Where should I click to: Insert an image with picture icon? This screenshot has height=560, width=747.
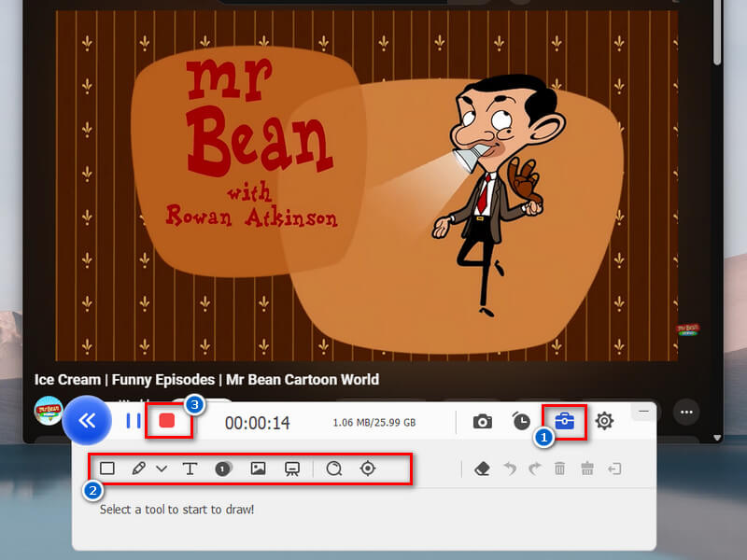point(258,469)
